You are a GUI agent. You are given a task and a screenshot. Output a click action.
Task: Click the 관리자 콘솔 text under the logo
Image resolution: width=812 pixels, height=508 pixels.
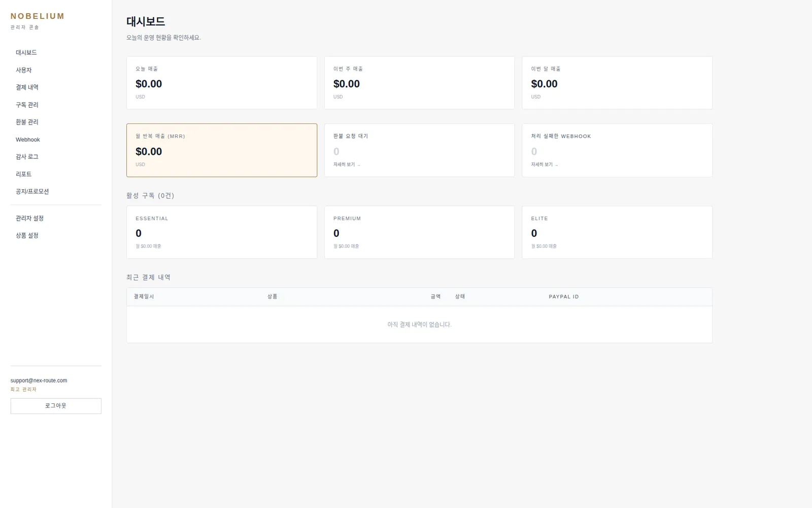pyautogui.click(x=24, y=27)
